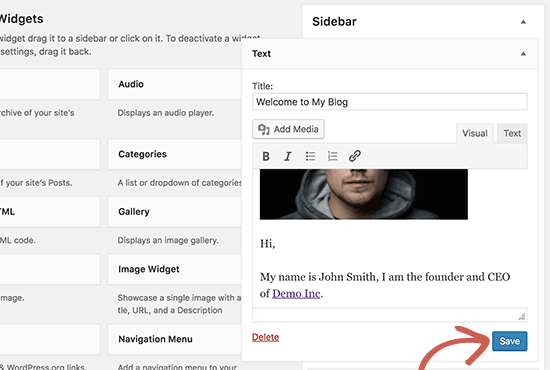The width and height of the screenshot is (550, 370).
Task: Click the Widgets page heading
Action: point(21,19)
